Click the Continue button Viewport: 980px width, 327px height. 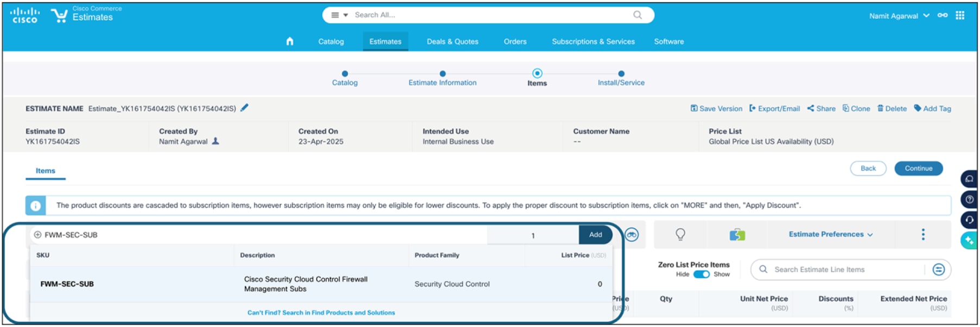(918, 169)
